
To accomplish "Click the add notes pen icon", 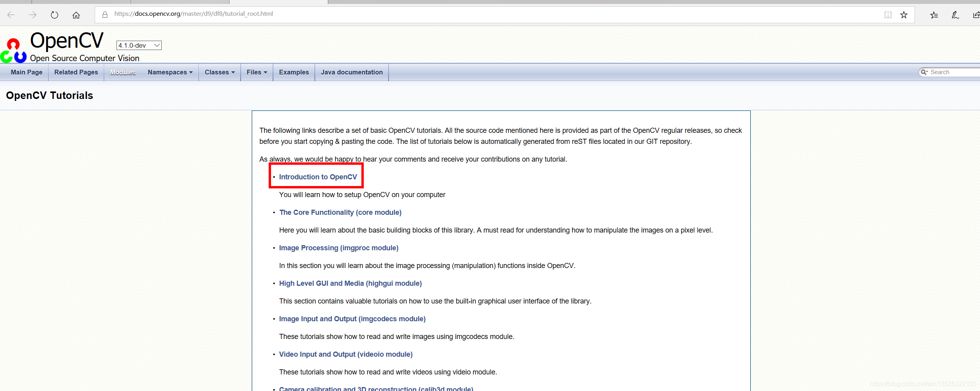I will (955, 15).
